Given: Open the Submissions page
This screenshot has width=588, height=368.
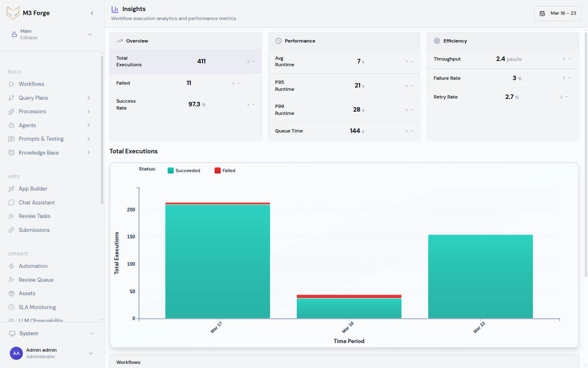Looking at the screenshot, I should pyautogui.click(x=34, y=230).
